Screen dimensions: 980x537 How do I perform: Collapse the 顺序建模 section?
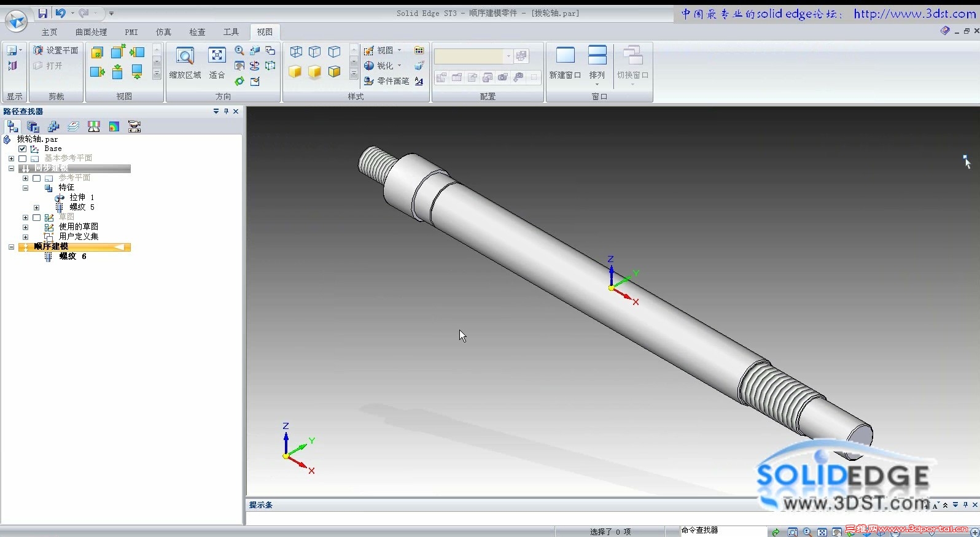point(11,247)
